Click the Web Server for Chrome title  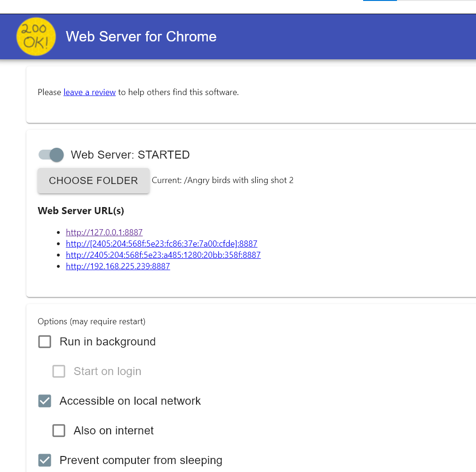(x=141, y=36)
